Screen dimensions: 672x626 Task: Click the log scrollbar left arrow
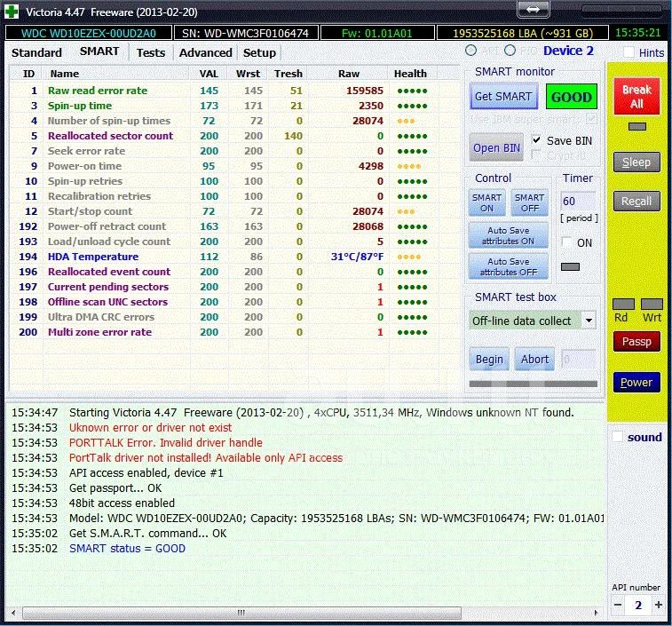tap(13, 613)
